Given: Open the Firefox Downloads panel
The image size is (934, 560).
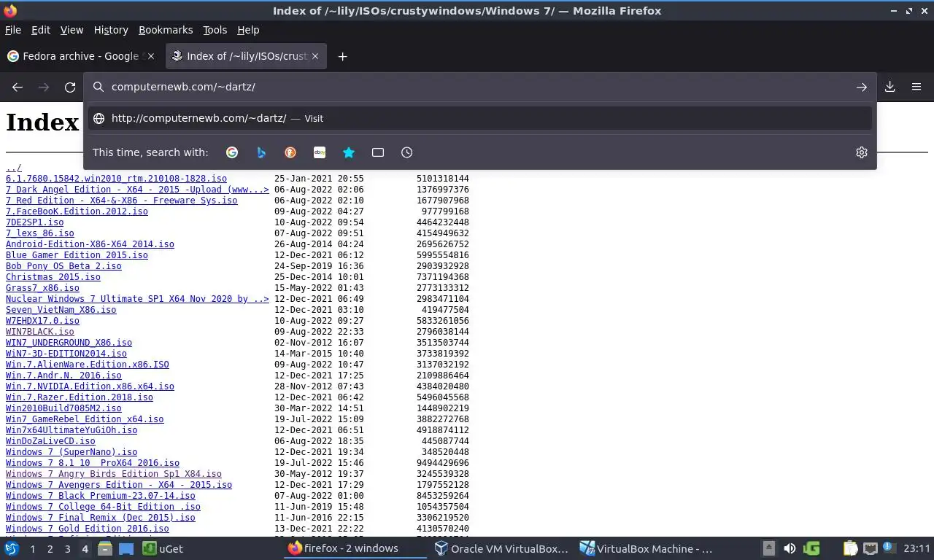Looking at the screenshot, I should pyautogui.click(x=890, y=87).
